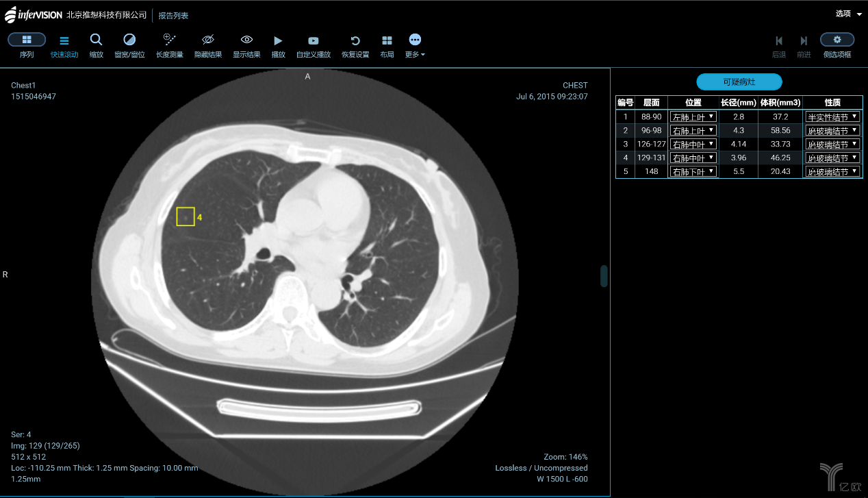
Task: Toggle the 序列 series panel switch
Action: [x=27, y=40]
